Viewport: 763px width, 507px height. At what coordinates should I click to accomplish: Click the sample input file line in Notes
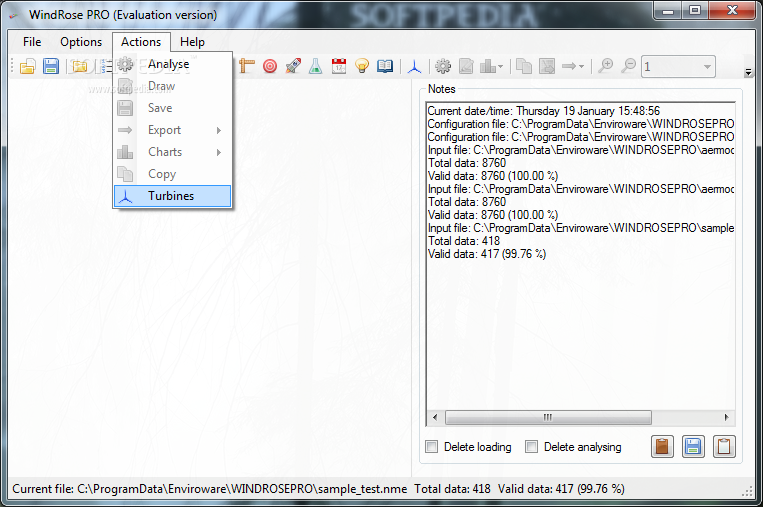pyautogui.click(x=581, y=228)
